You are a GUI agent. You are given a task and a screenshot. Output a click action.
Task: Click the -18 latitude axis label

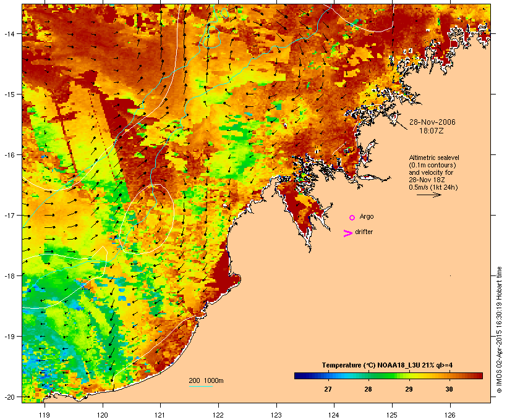9,275
